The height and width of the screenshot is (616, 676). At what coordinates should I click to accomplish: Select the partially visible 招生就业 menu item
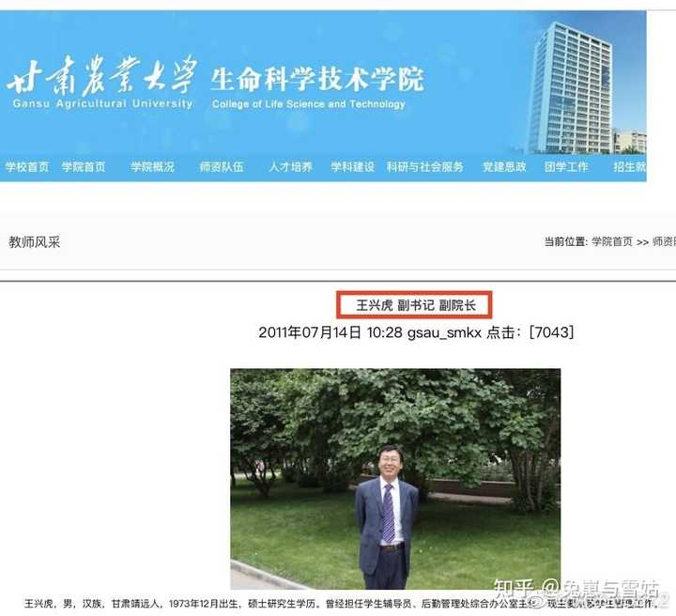pyautogui.click(x=629, y=167)
